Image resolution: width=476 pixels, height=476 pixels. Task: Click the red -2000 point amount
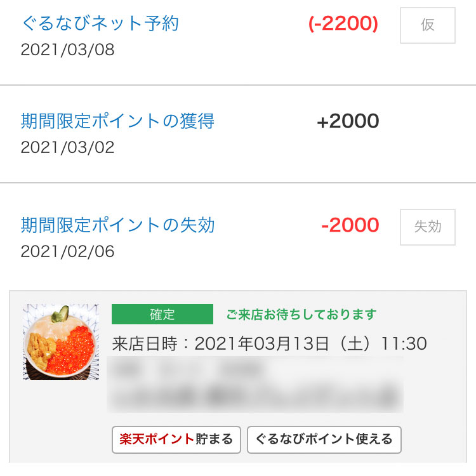pos(350,225)
